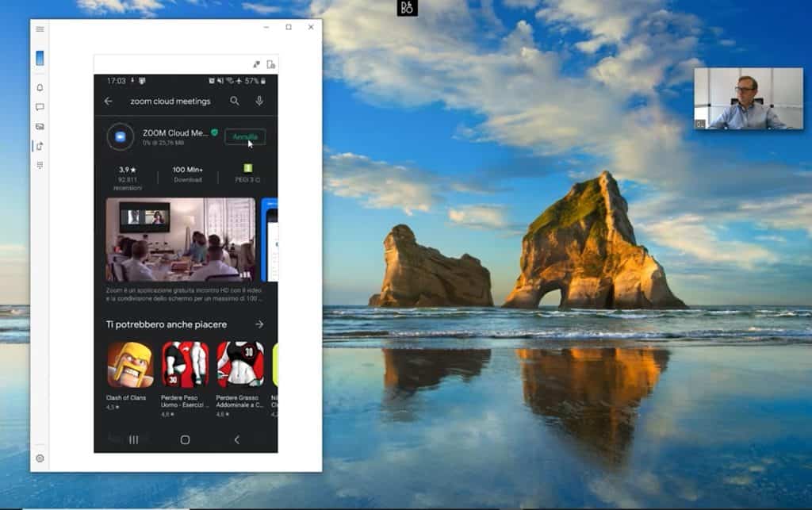The height and width of the screenshot is (510, 812).
Task: Tap the Android home button
Action: 185,437
